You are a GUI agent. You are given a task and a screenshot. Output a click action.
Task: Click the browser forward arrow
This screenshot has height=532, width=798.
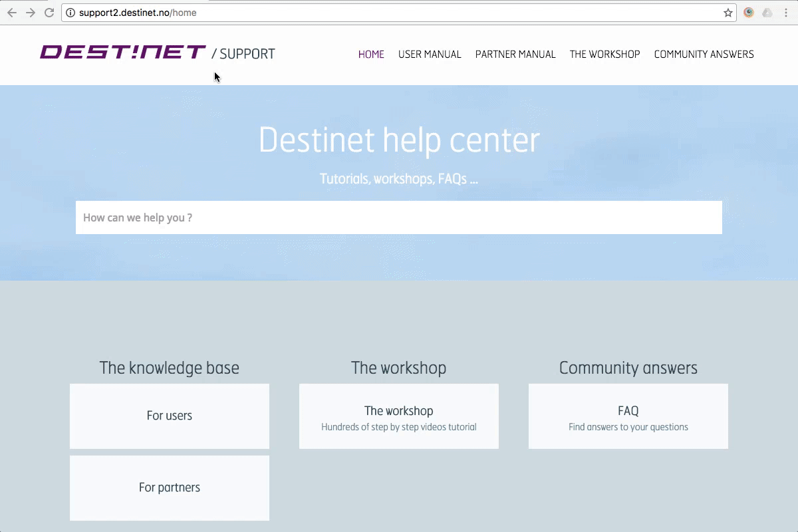pos(31,13)
